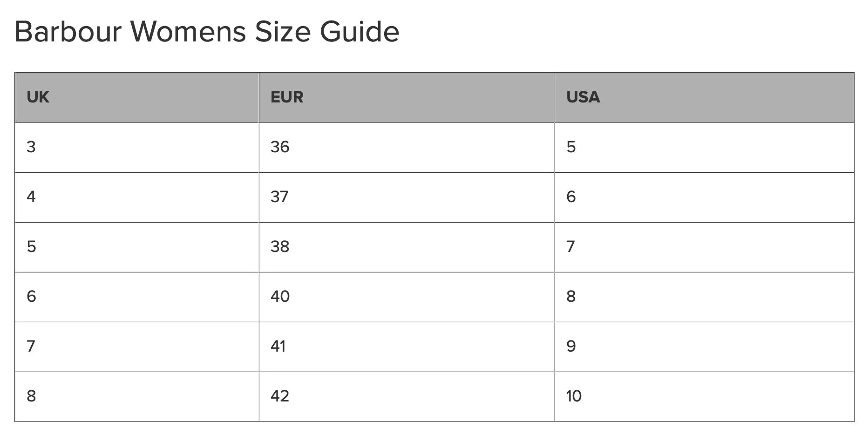868x435 pixels.
Task: Click UK size 6 cell
Action: [x=137, y=297]
